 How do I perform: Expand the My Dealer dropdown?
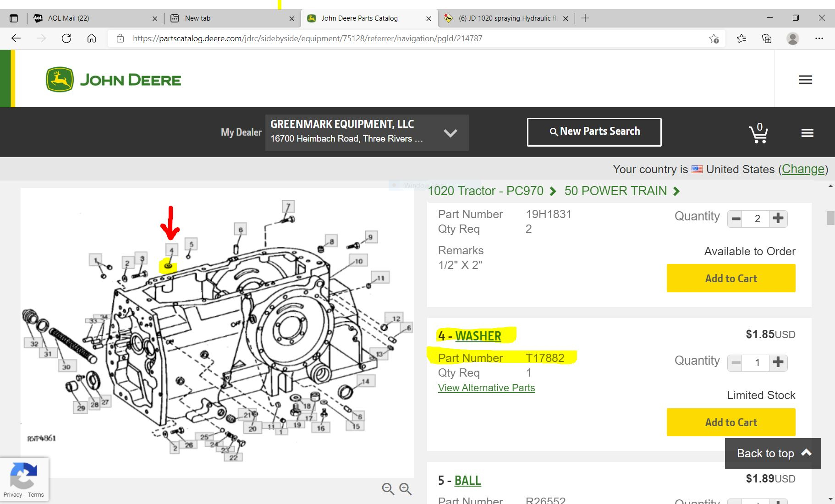click(x=367, y=132)
